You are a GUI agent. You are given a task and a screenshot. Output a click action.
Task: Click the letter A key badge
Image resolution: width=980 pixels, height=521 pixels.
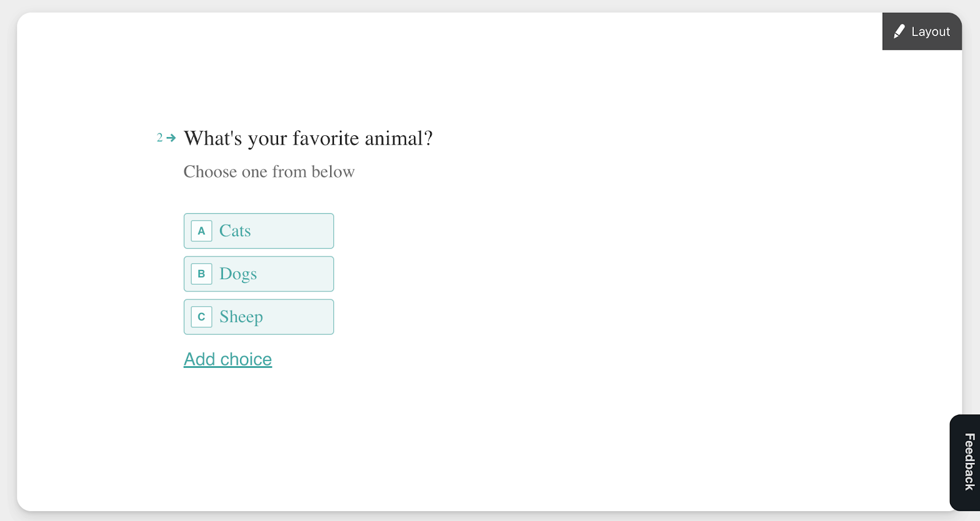click(x=202, y=231)
